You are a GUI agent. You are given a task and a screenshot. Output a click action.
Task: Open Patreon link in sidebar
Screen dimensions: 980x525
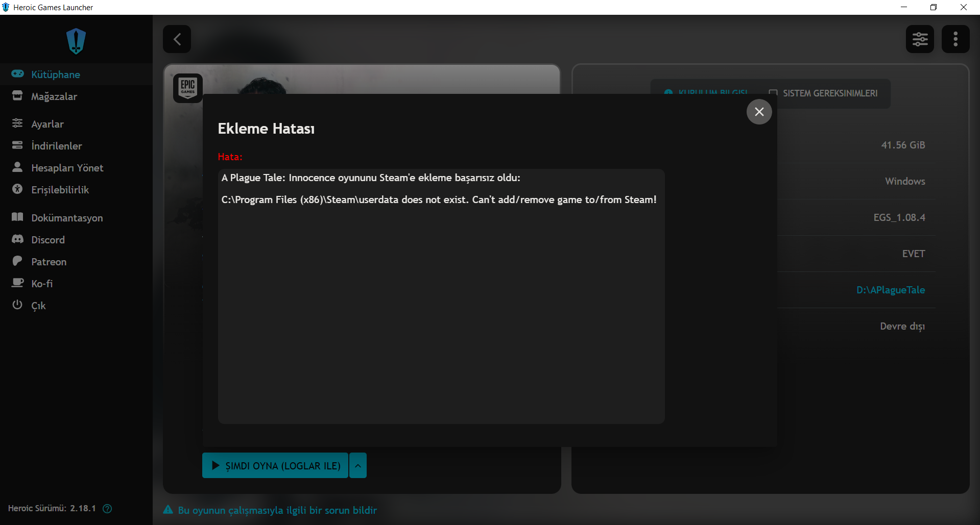[x=49, y=262]
